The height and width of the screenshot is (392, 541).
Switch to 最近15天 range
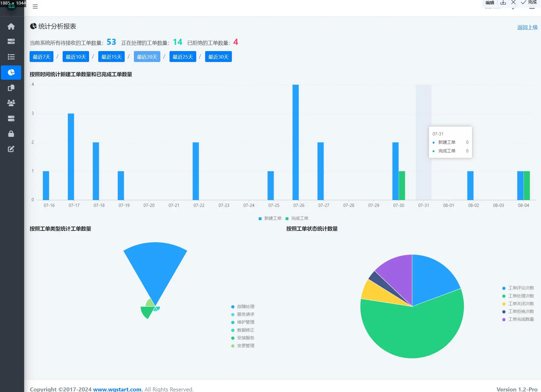pos(111,57)
